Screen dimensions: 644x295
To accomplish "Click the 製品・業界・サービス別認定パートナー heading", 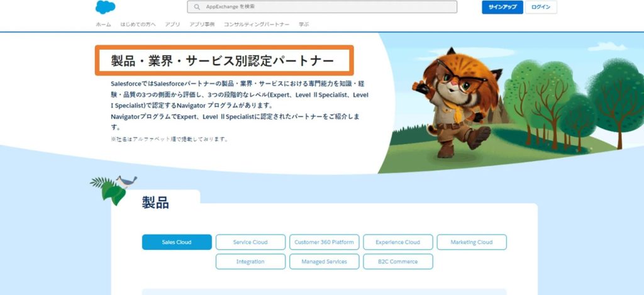I will [x=222, y=61].
